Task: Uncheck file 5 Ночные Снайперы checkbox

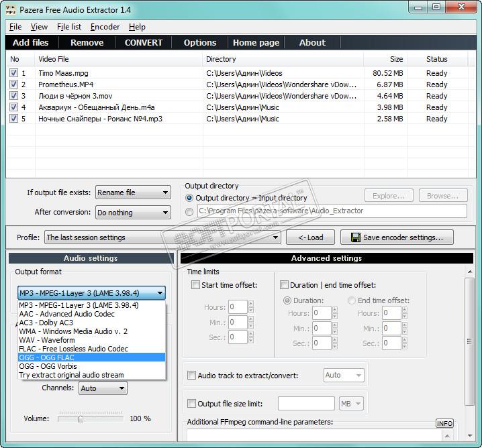Action: (x=14, y=118)
